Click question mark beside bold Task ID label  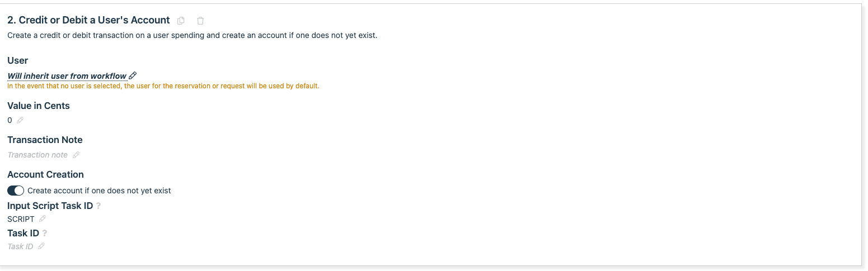click(x=45, y=233)
